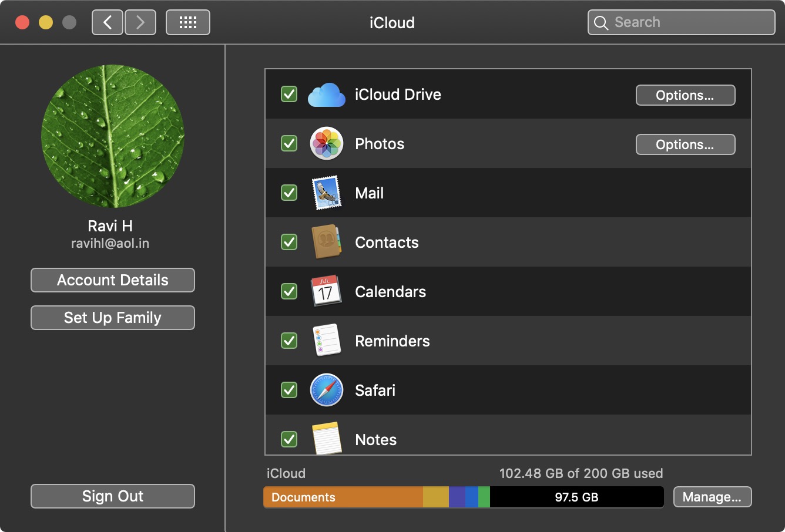The image size is (785, 532).
Task: Click the Calendars icon
Action: 326,291
